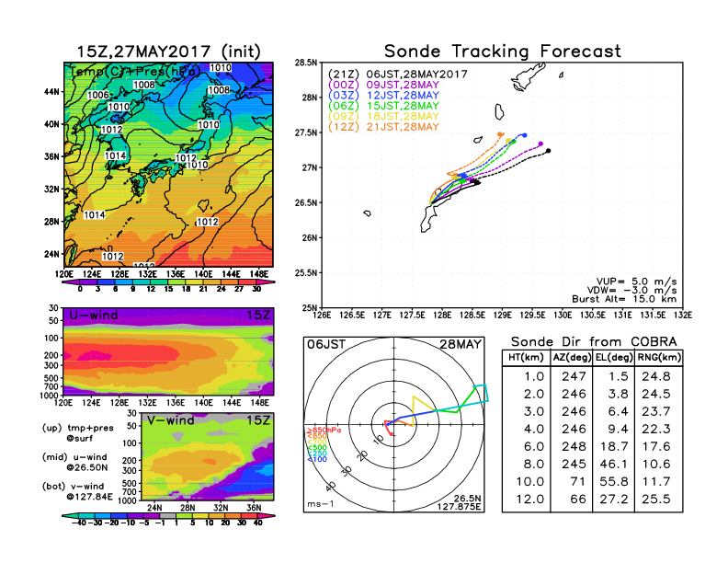Click the '@26.50N' caption under u-wind
Screen dimensions: 728x563
point(86,467)
